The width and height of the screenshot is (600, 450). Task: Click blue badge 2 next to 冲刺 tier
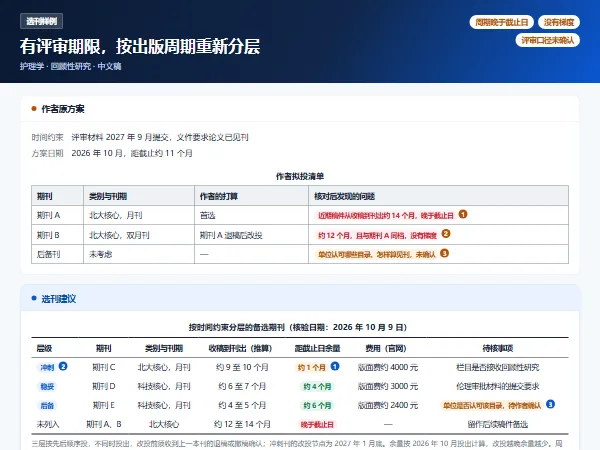63,366
